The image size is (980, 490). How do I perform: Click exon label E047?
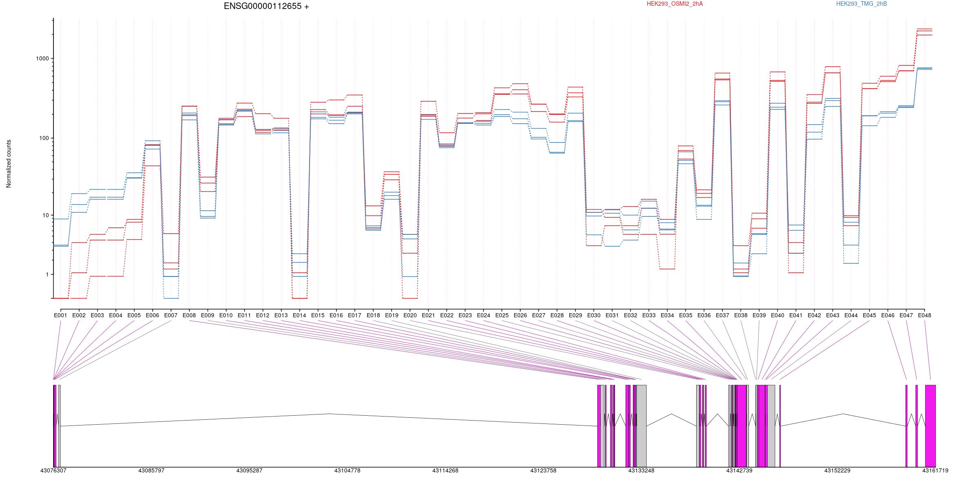point(906,315)
